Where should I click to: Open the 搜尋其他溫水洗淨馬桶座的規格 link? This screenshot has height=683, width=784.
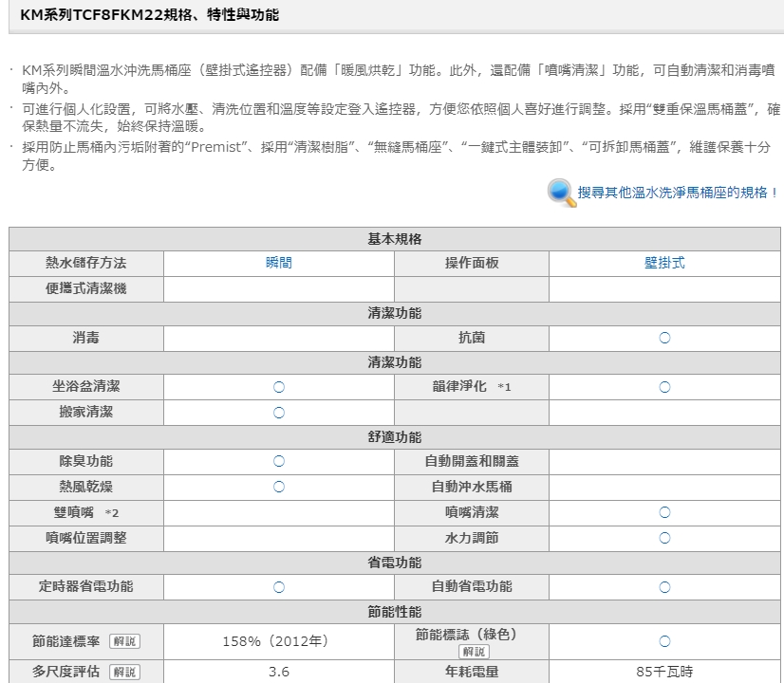click(x=678, y=193)
